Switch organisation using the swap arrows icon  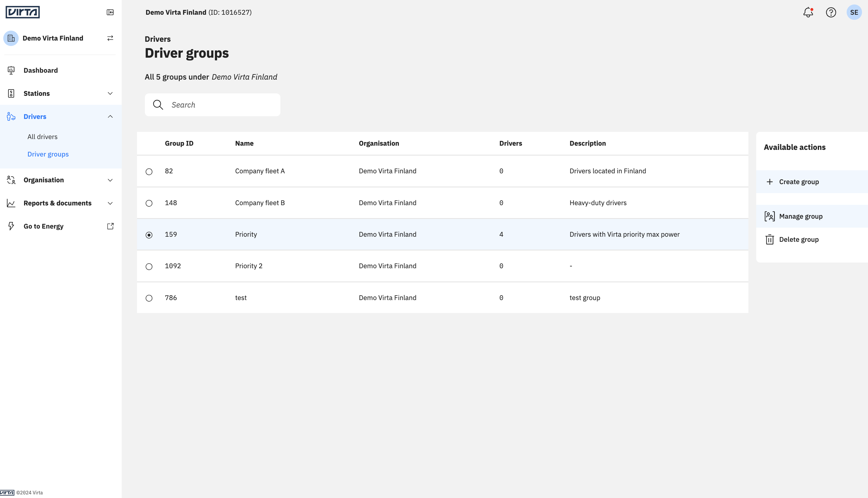(110, 38)
